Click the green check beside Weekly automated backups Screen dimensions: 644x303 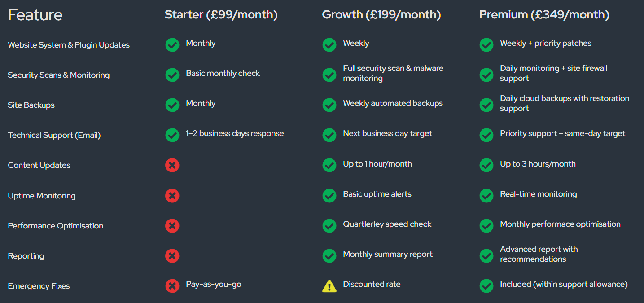pos(329,105)
